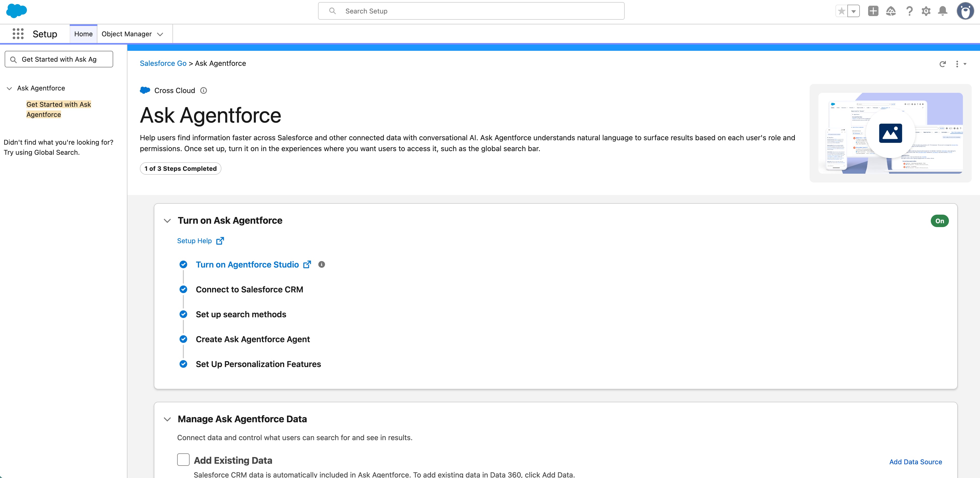Select Ask Agentforce in the sidebar
Viewport: 980px width, 478px height.
pos(41,88)
